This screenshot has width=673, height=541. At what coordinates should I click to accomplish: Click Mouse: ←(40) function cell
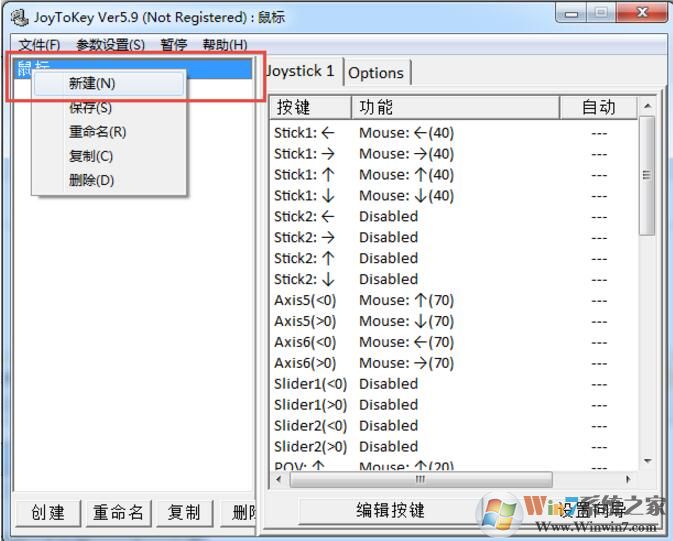406,133
